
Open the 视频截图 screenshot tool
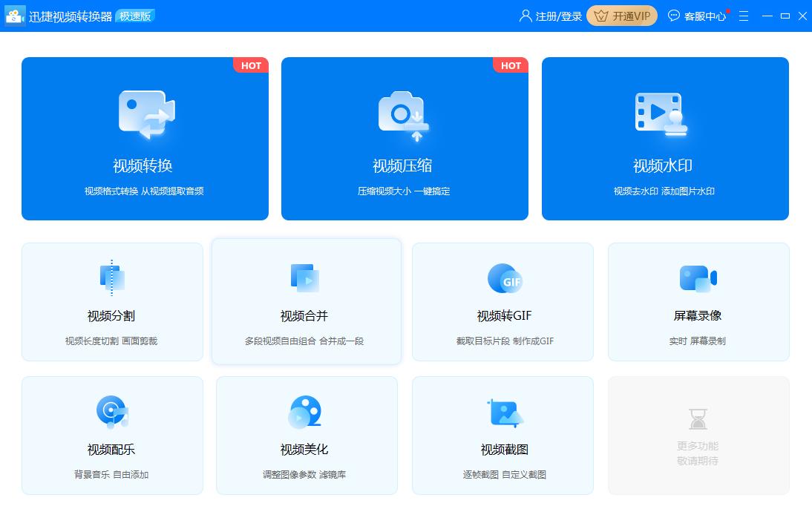click(x=502, y=435)
